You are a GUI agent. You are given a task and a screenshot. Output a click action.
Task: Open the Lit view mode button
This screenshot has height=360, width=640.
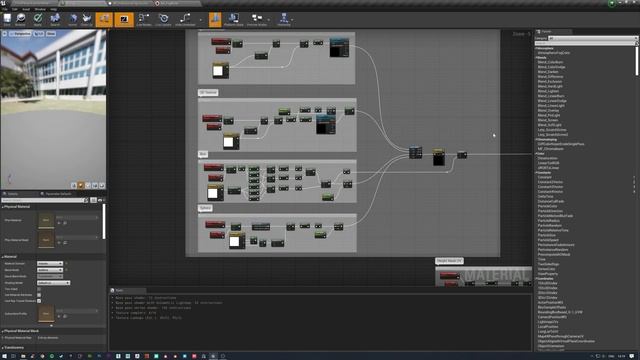(38, 33)
